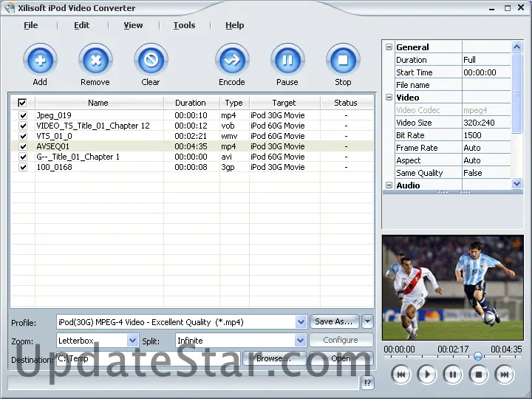532x399 pixels.
Task: Click the Type column header
Action: [x=234, y=103]
